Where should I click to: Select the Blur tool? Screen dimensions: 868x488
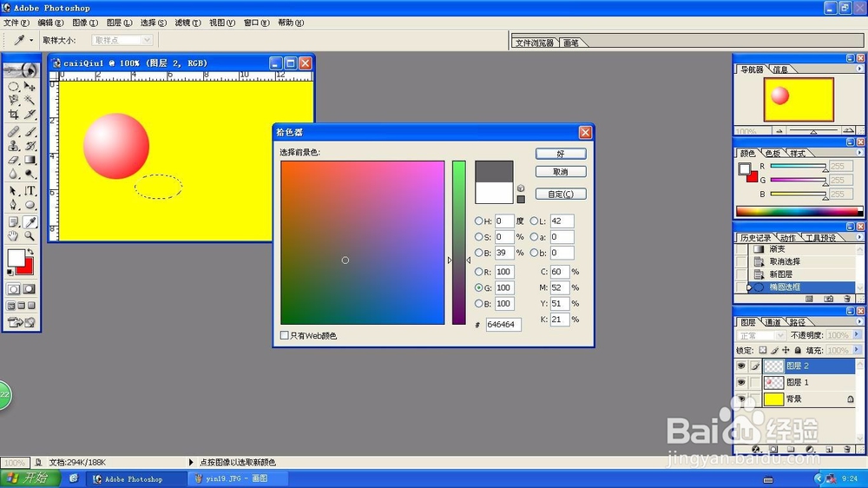click(13, 174)
